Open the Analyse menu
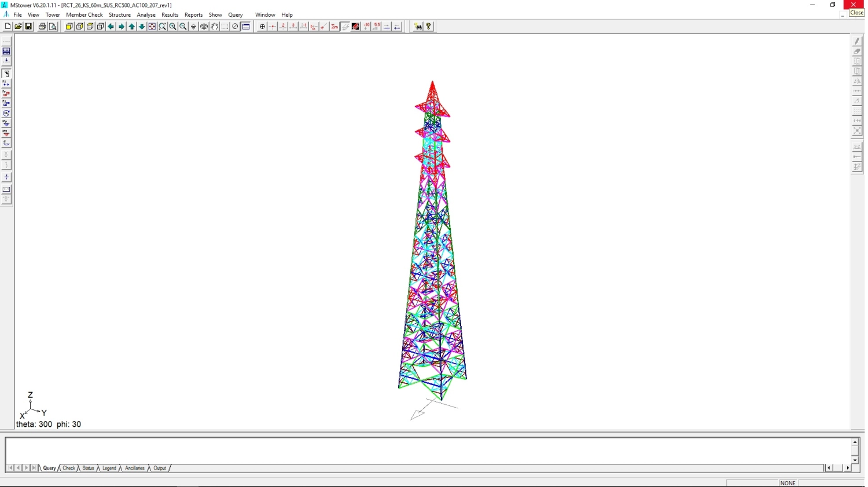This screenshot has width=868, height=487. (x=146, y=14)
